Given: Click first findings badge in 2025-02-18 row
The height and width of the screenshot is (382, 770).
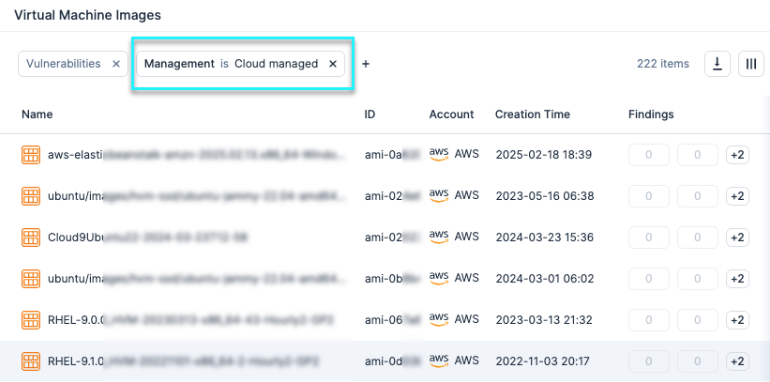Looking at the screenshot, I should [649, 155].
